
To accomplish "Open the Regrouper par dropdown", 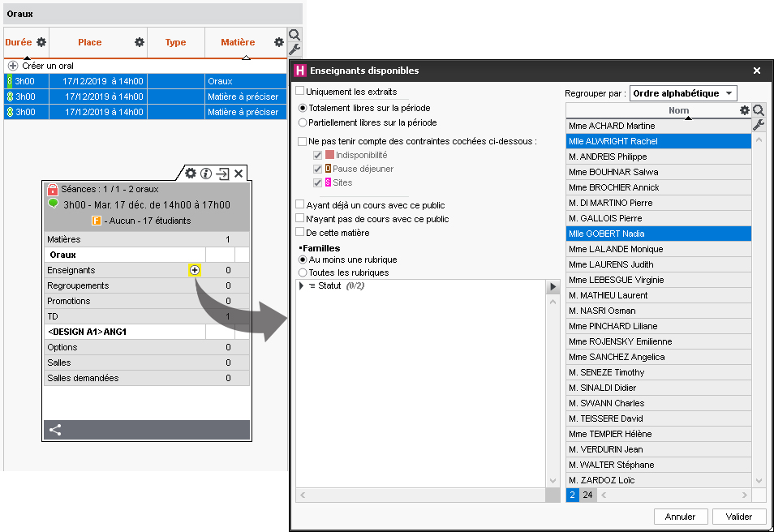I will tap(683, 93).
